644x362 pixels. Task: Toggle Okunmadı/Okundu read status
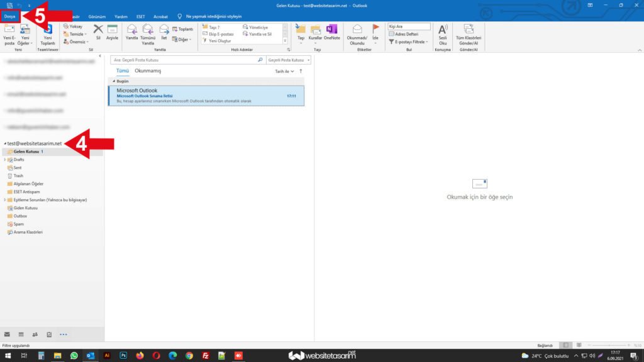(357, 30)
